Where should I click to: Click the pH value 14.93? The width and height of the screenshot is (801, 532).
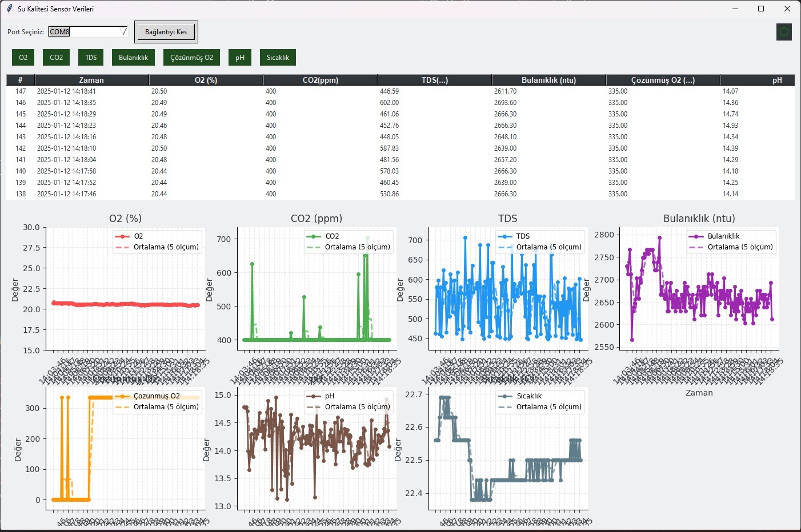730,126
